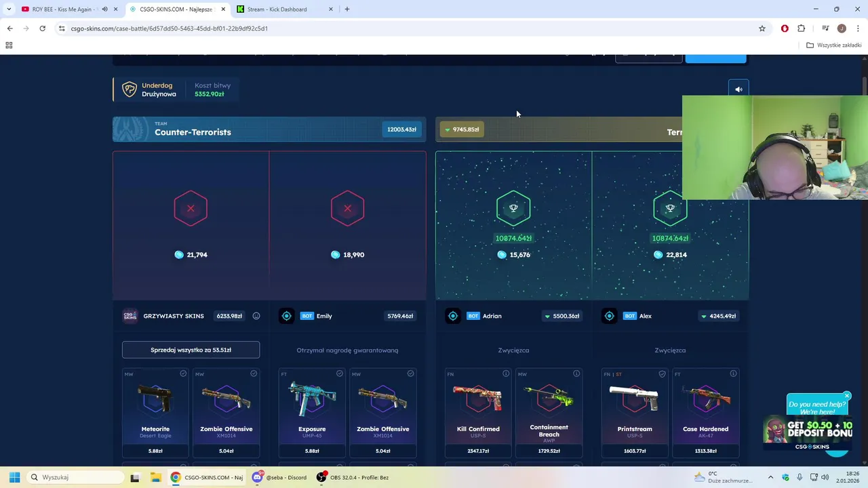Click the microphone icon in system tray

click(x=800, y=477)
